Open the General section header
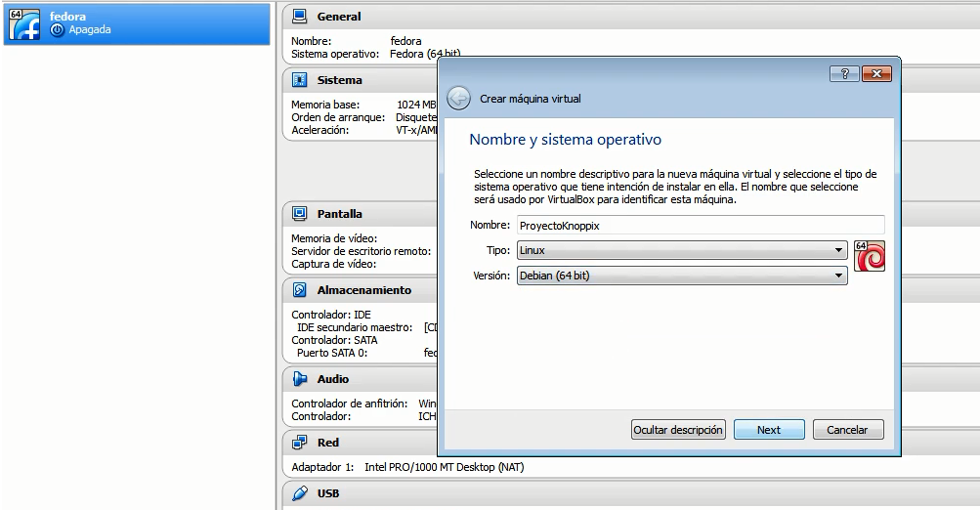Screen dimensions: 980x510 339,17
